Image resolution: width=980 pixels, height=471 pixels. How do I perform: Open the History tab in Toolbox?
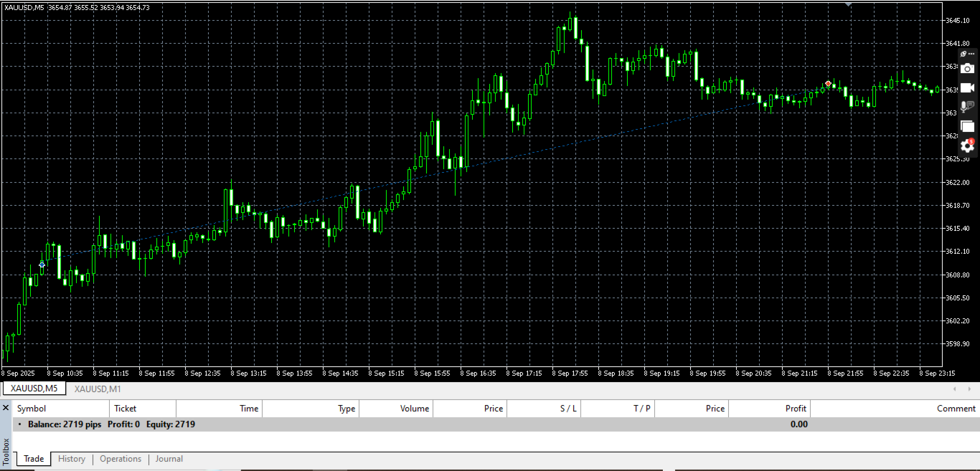[72, 459]
